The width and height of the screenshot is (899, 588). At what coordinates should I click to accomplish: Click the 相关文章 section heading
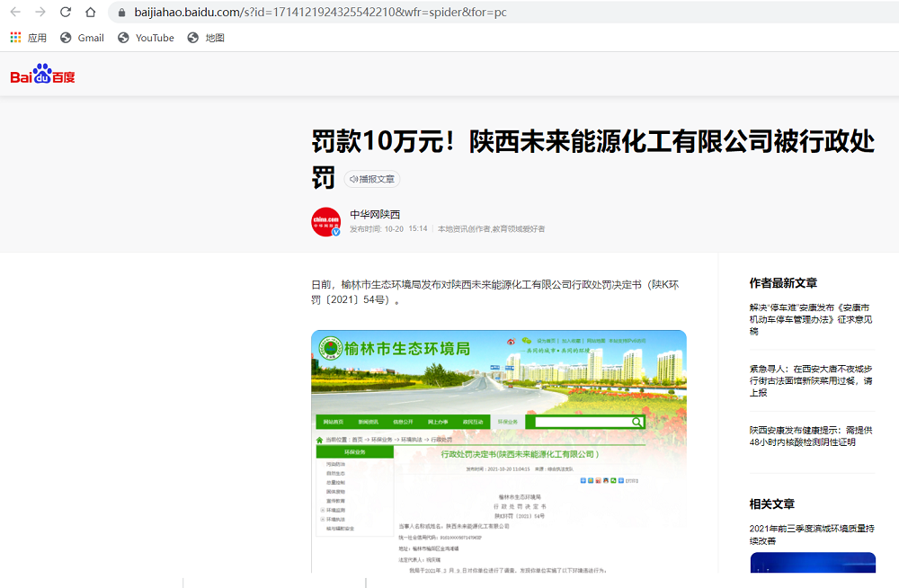point(771,503)
